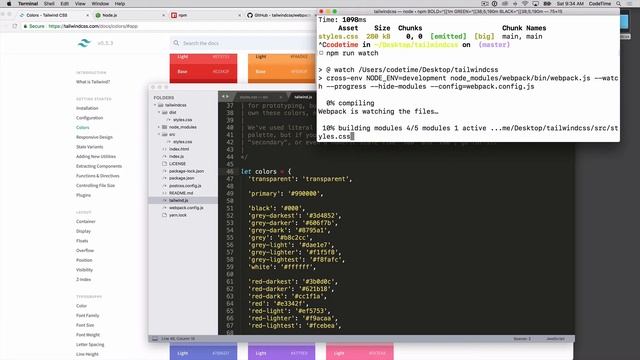This screenshot has height=360, width=640.
Task: Open the Edit menu in menu bar
Action: point(64,4)
